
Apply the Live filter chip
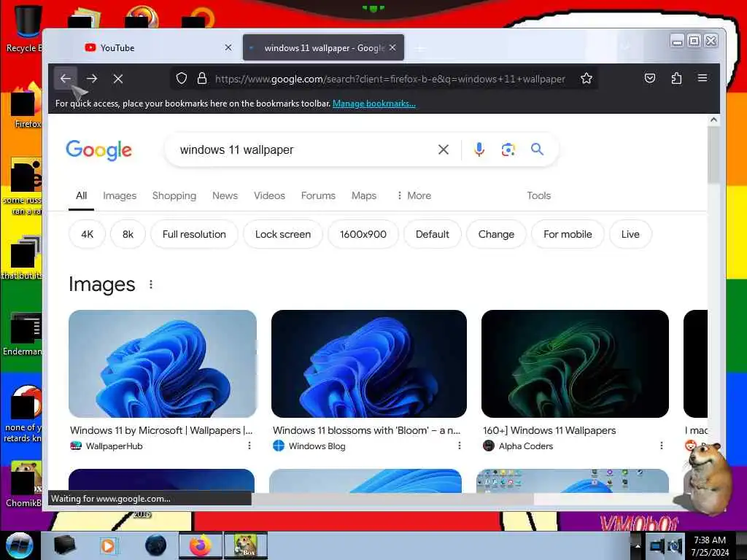click(630, 234)
